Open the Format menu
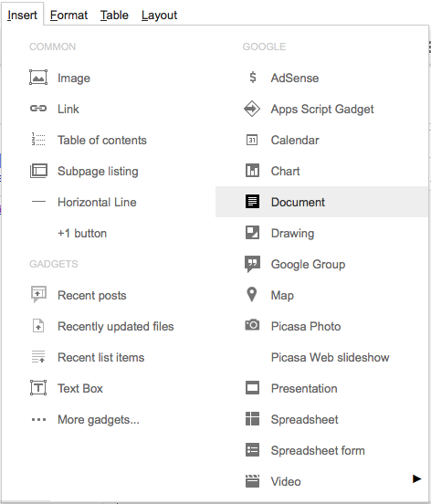The width and height of the screenshot is (431, 504). point(68,16)
